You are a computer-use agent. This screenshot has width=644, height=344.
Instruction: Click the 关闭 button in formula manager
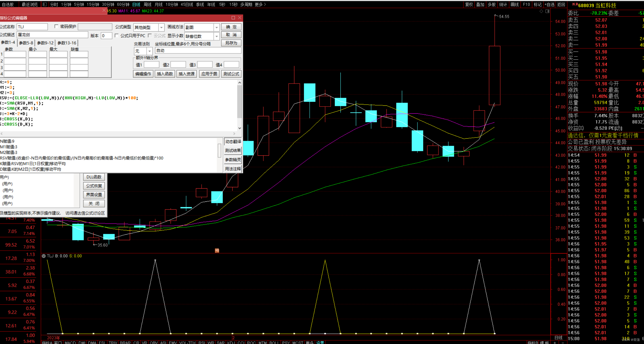94,204
